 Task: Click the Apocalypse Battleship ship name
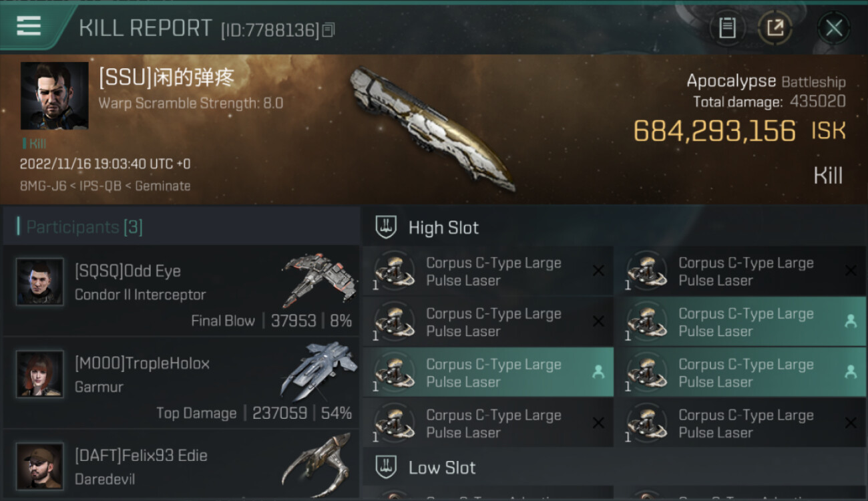766,81
